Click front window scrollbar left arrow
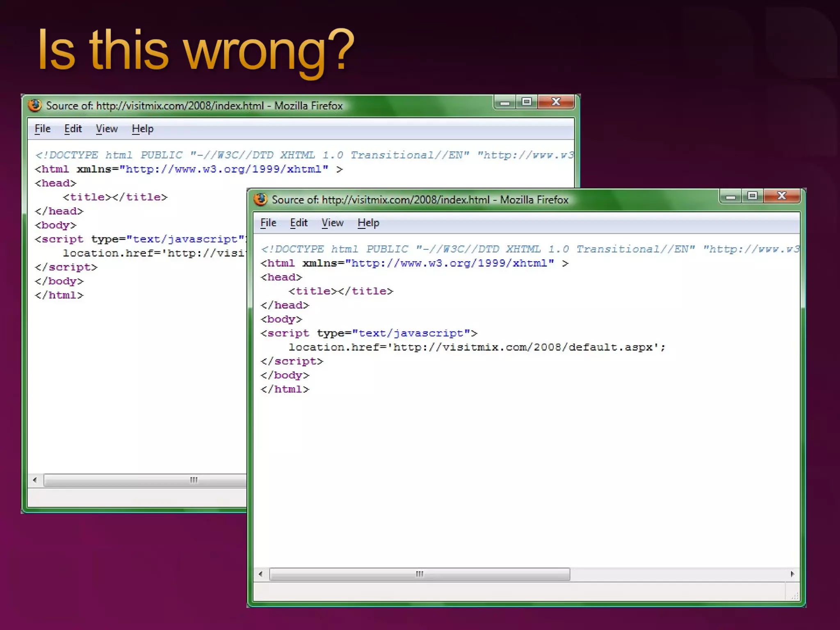840x630 pixels. tap(260, 574)
